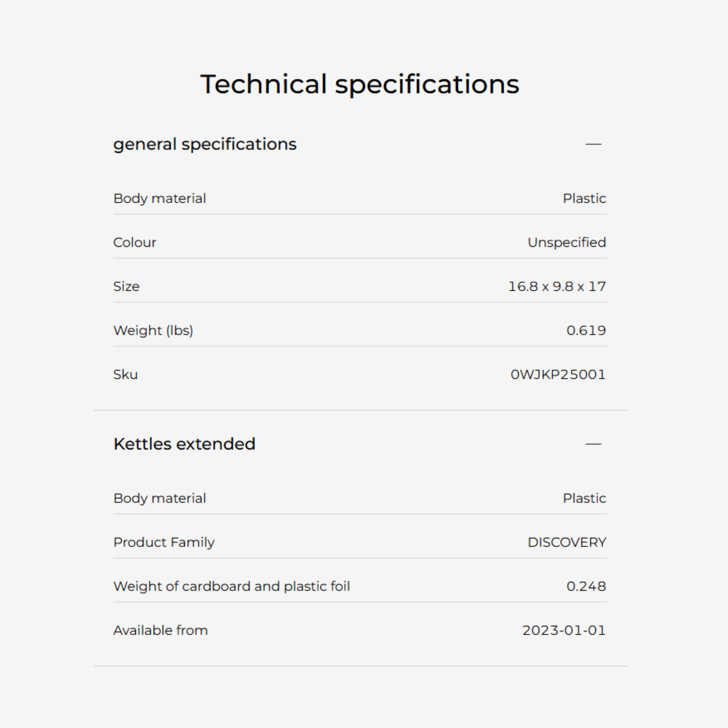Click the Available from label

[x=161, y=630]
